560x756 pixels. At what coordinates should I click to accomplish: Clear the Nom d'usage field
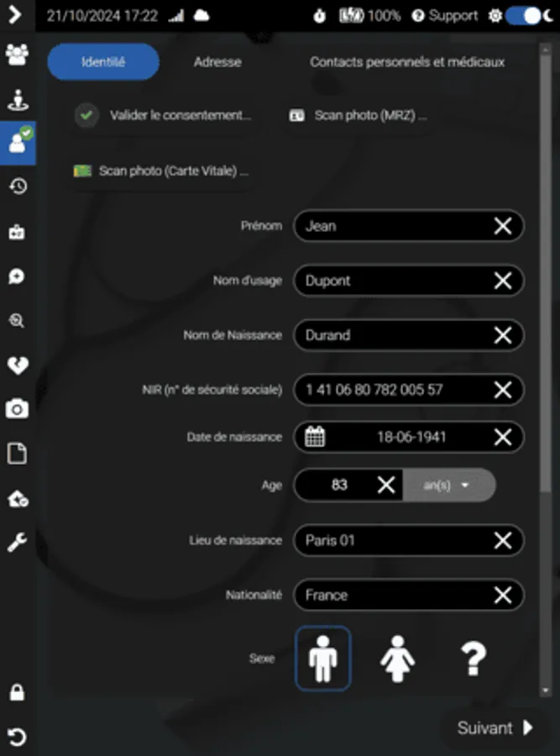click(503, 281)
